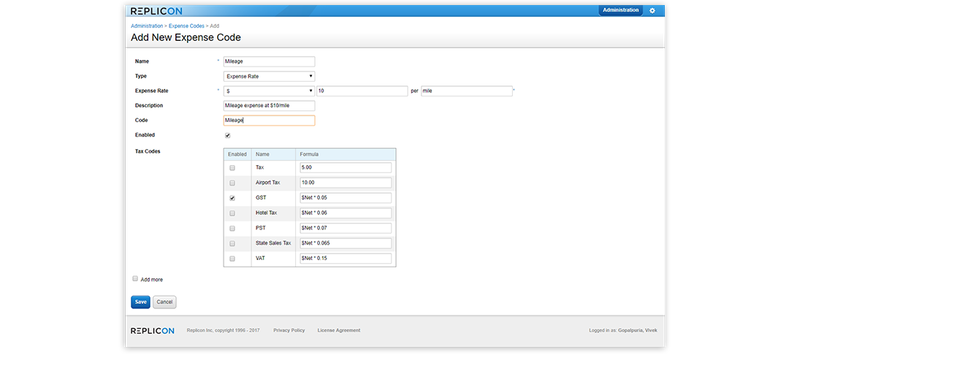Click the Replicon logo in the top banner
The width and height of the screenshot is (960, 385).
156,10
